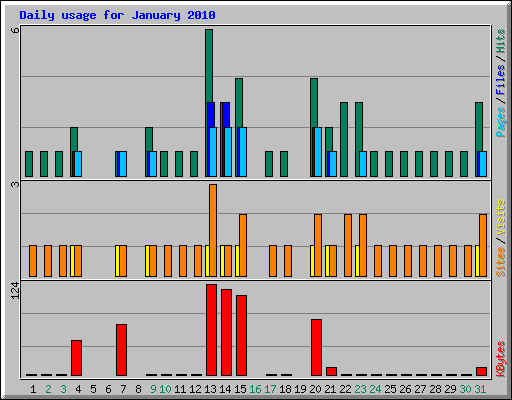Click day label 14 on x-axis

(225, 389)
